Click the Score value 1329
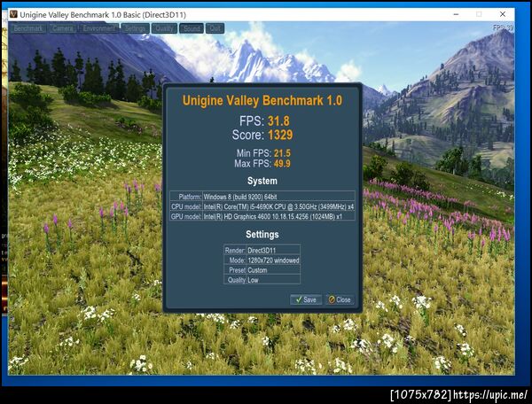 280,135
